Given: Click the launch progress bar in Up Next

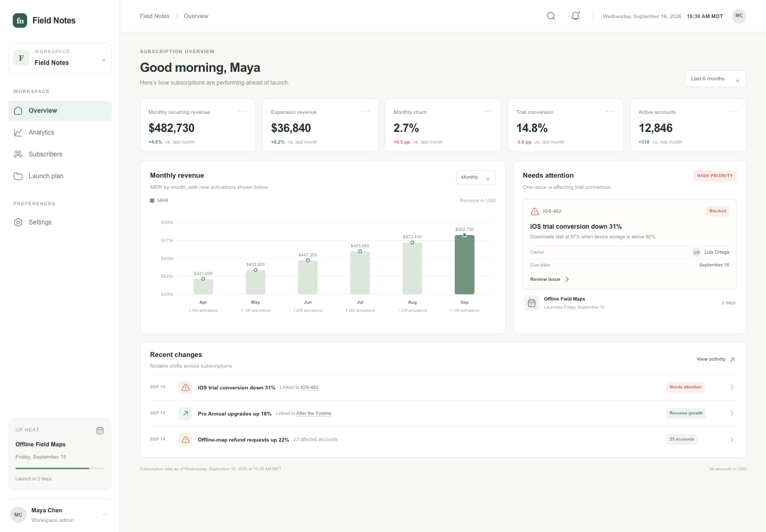Looking at the screenshot, I should point(60,468).
